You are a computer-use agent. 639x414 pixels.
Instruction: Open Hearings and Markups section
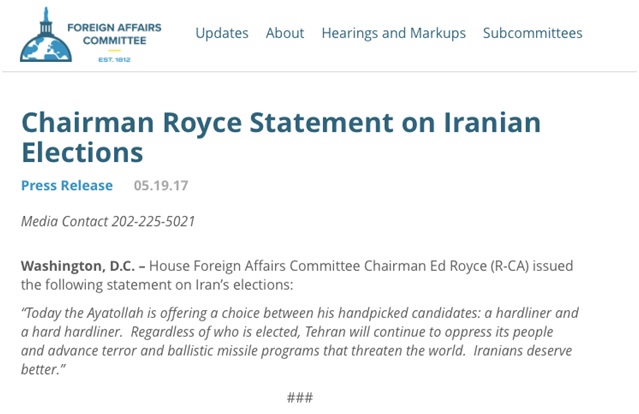tap(393, 33)
